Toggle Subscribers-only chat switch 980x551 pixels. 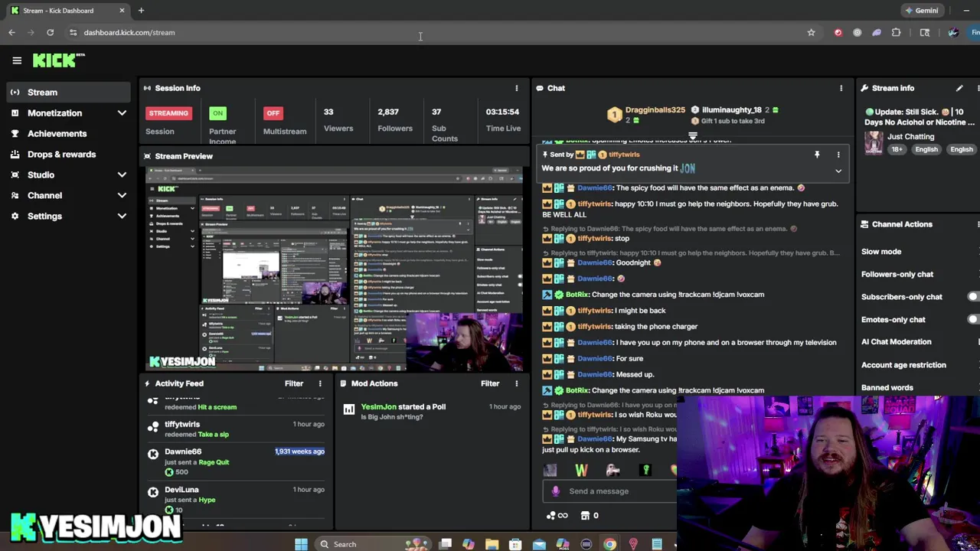click(973, 297)
